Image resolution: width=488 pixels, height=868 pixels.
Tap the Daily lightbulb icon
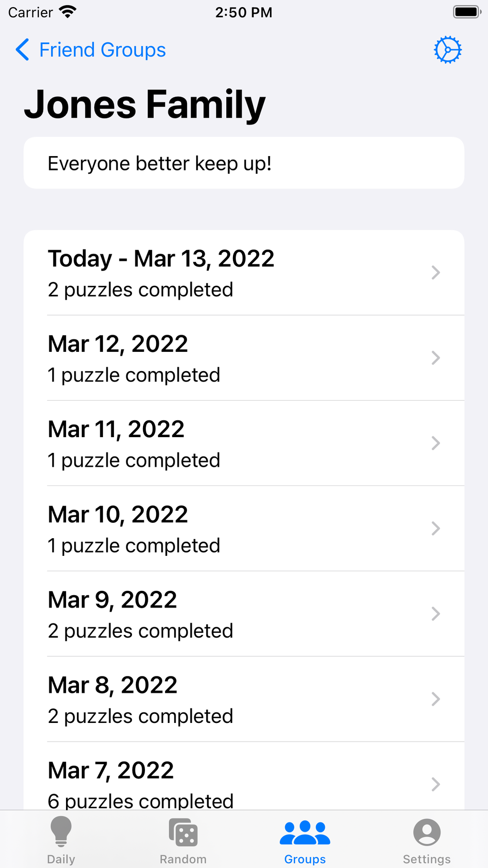click(x=61, y=832)
